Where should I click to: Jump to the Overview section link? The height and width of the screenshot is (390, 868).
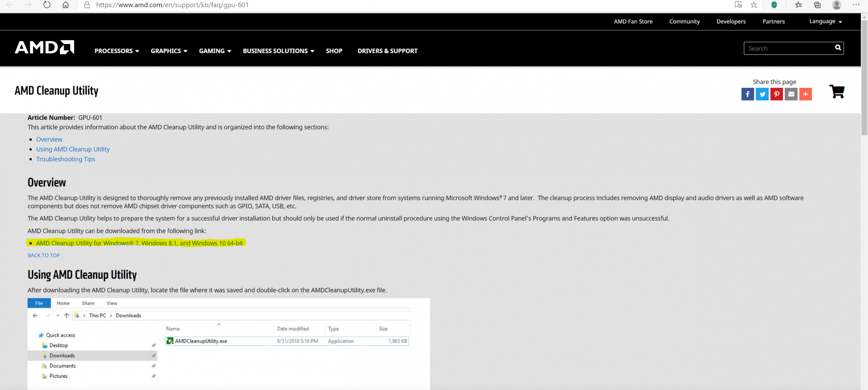pyautogui.click(x=49, y=139)
